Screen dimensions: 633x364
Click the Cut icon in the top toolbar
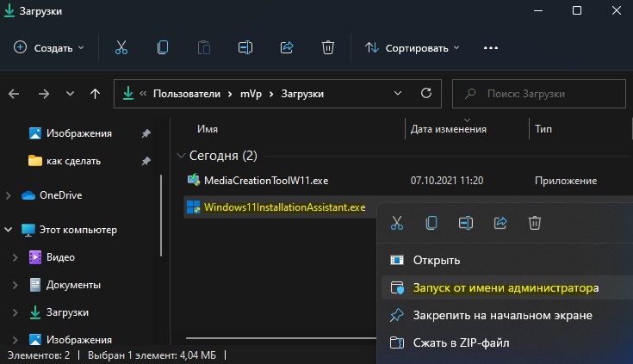click(x=121, y=47)
